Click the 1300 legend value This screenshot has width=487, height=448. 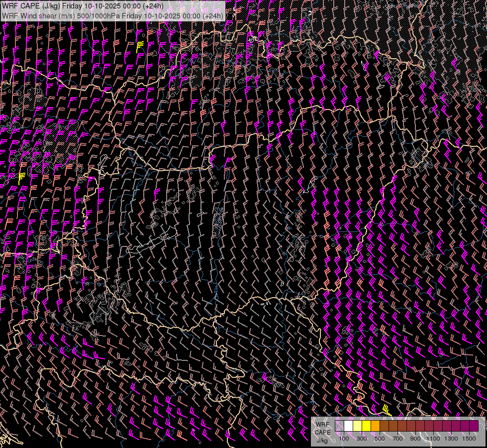451,439
